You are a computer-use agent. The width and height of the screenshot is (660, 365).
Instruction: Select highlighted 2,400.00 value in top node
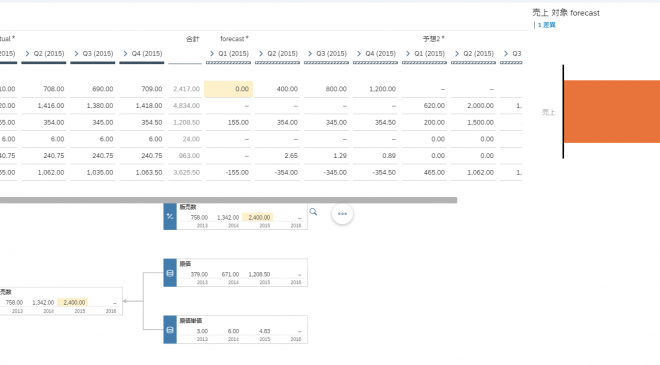(259, 218)
